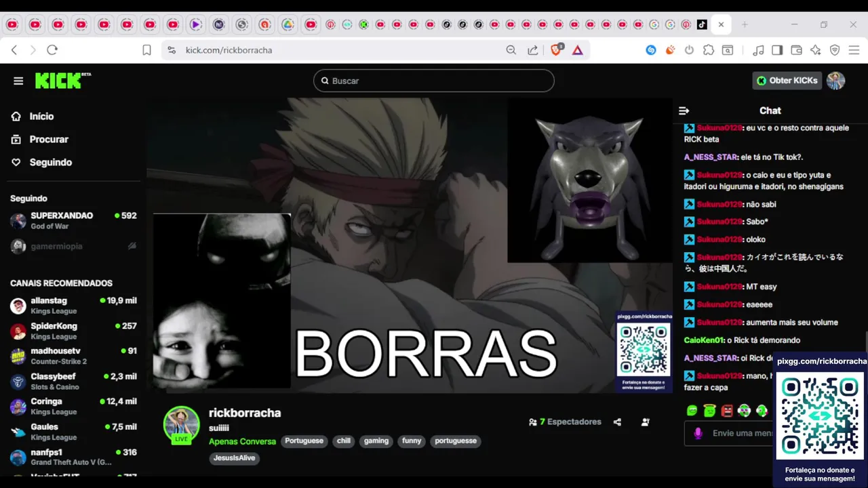Select the gaming tag
The width and height of the screenshot is (868, 488).
pos(376,441)
